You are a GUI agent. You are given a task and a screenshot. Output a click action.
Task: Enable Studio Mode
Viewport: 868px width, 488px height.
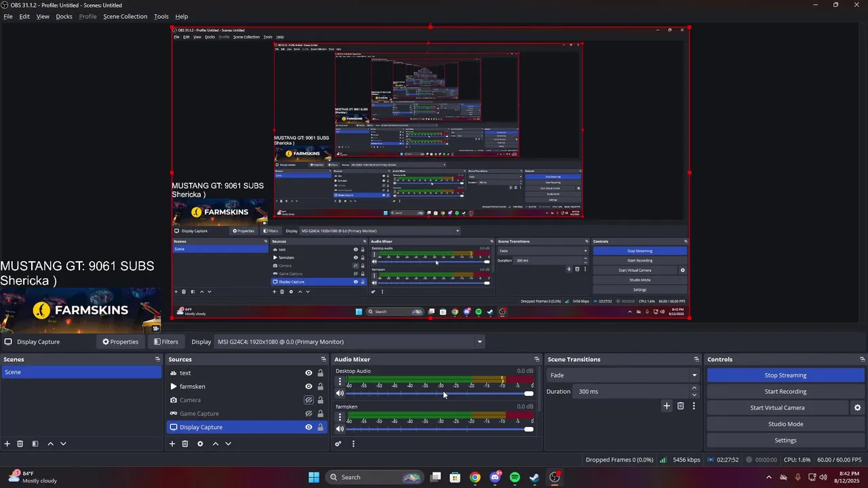pyautogui.click(x=785, y=424)
